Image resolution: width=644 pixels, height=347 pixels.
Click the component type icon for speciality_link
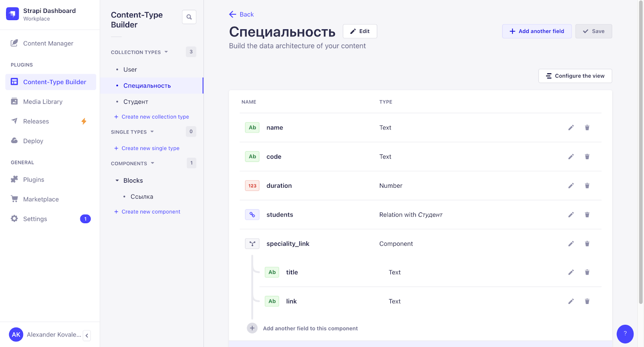(x=252, y=244)
